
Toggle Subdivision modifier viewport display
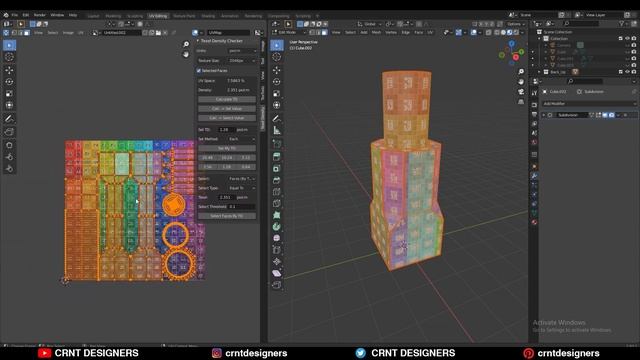click(605, 115)
